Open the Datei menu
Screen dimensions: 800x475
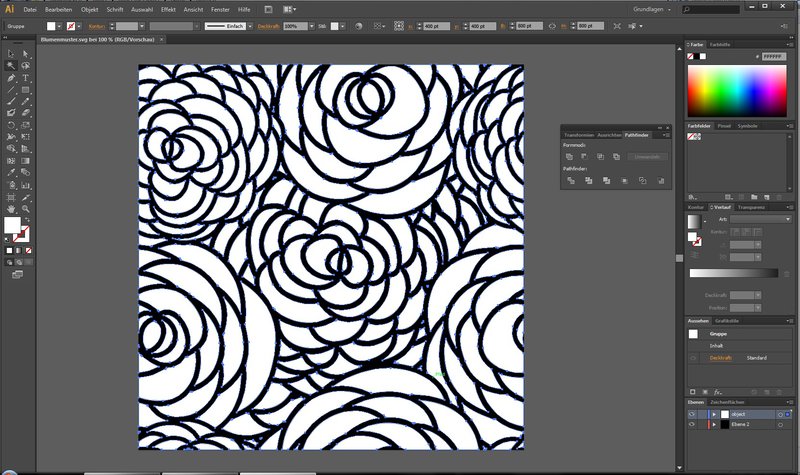pos(30,9)
